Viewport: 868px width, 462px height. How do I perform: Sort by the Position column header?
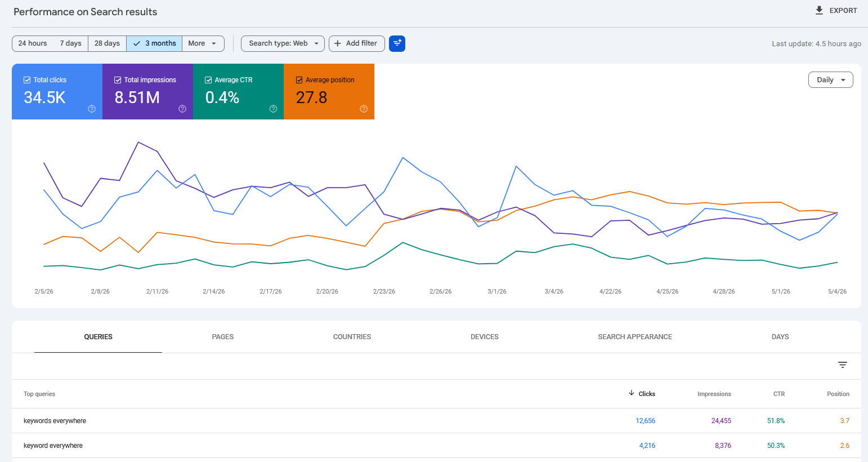point(838,394)
